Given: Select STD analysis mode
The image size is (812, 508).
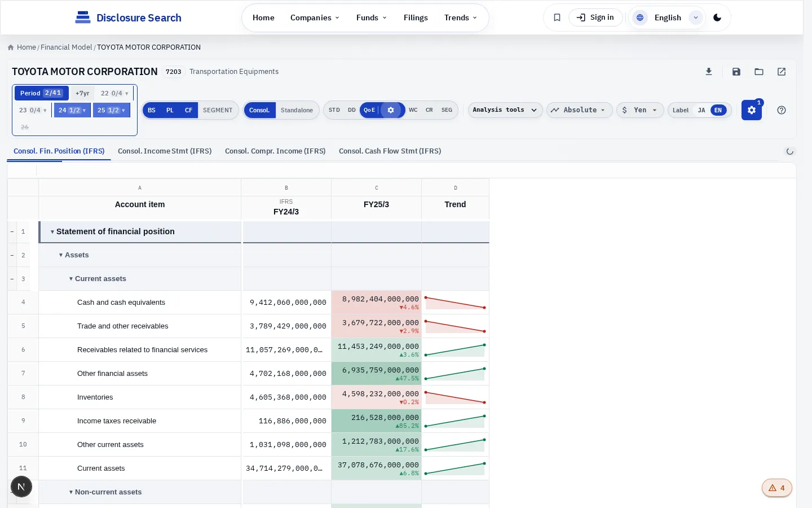Looking at the screenshot, I should [334, 110].
